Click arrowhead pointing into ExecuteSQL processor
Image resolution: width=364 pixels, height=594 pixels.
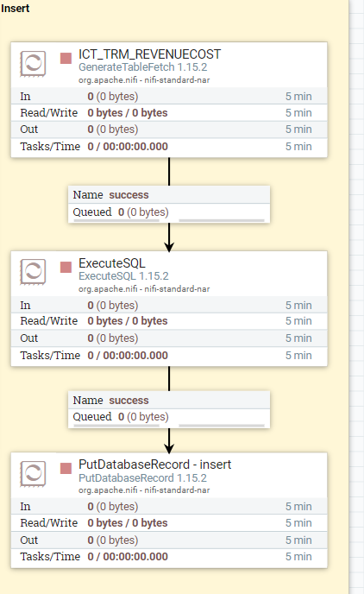(169, 247)
